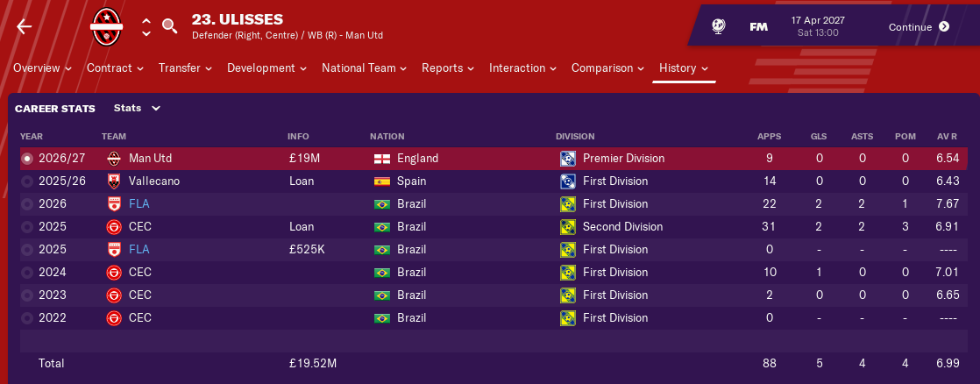Open the Stats dropdown in Career Stats
Viewport: 980px width, 384px height.
(x=138, y=109)
